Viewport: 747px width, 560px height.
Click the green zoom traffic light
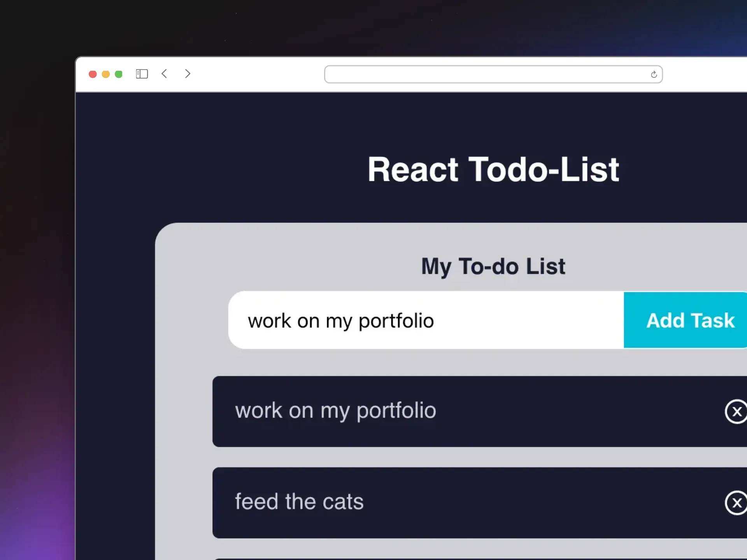tap(119, 74)
